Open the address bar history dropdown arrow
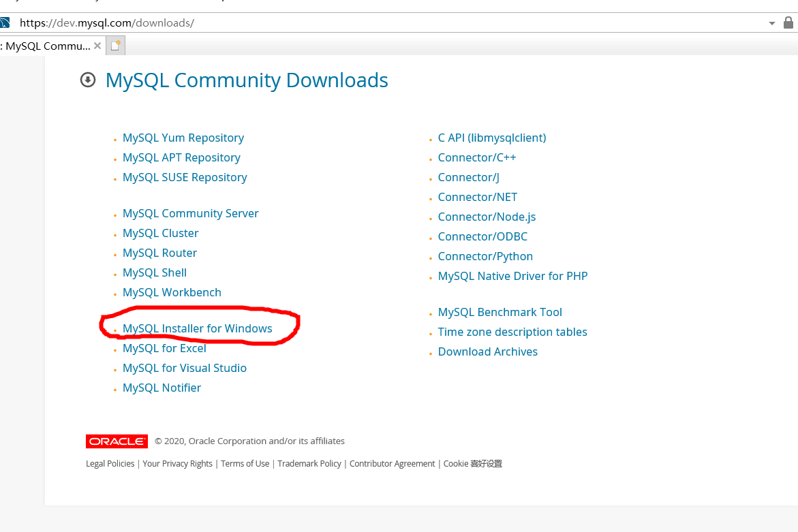This screenshot has width=798, height=532. coord(771,23)
